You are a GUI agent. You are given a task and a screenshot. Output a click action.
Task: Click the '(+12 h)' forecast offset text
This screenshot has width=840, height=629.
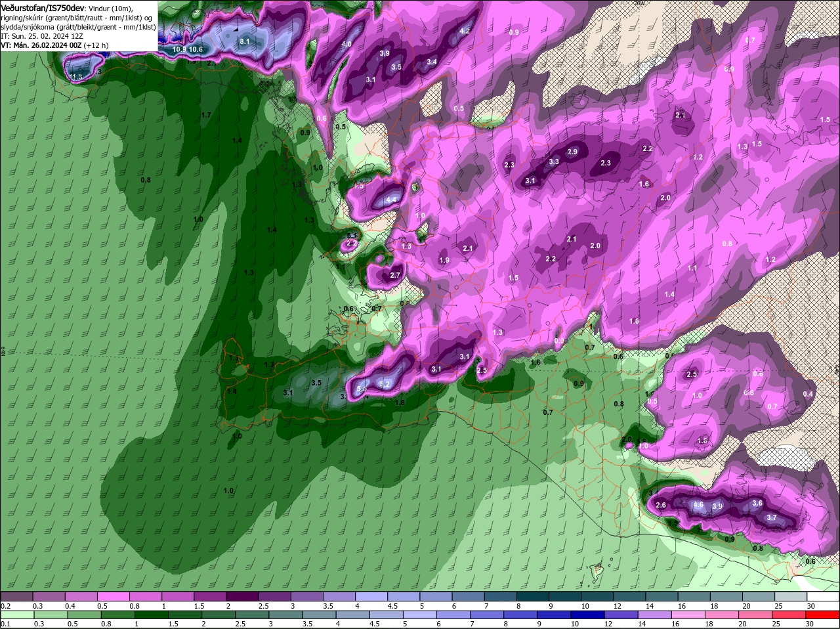96,45
